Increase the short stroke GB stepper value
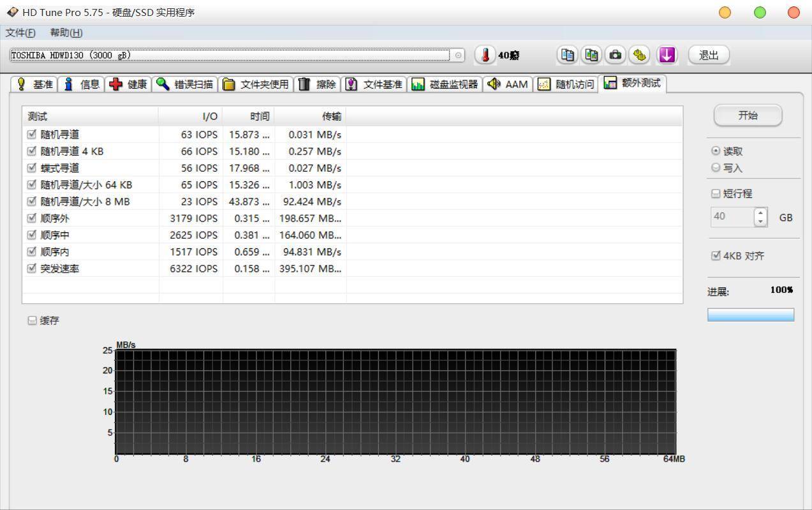Screen dimensions: 812x510 point(760,213)
